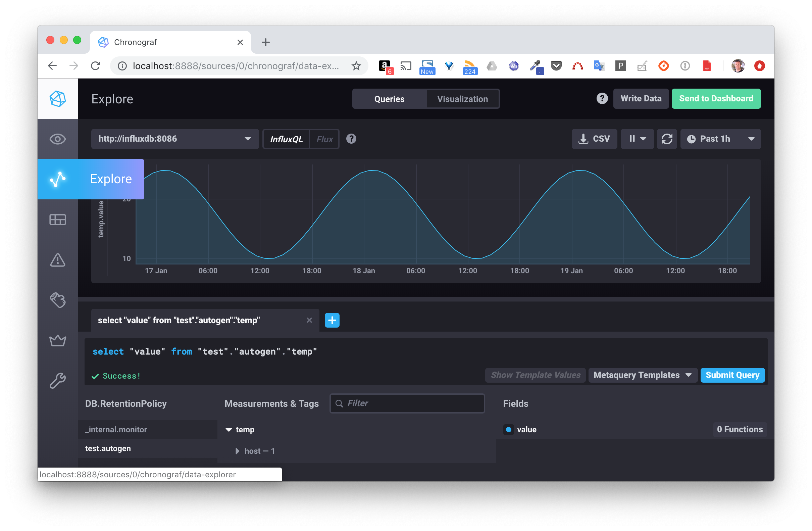Open the Past 1h time range dropdown
812x531 pixels.
(x=720, y=139)
